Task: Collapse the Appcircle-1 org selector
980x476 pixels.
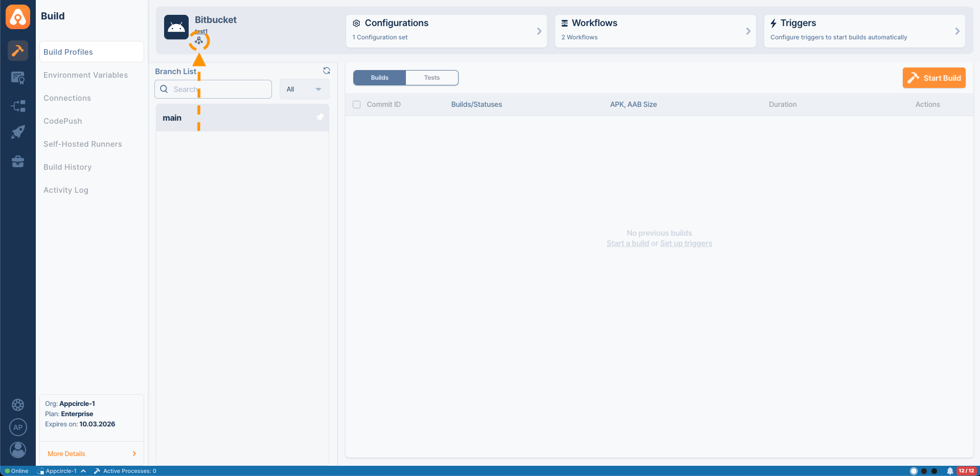Action: [83, 471]
